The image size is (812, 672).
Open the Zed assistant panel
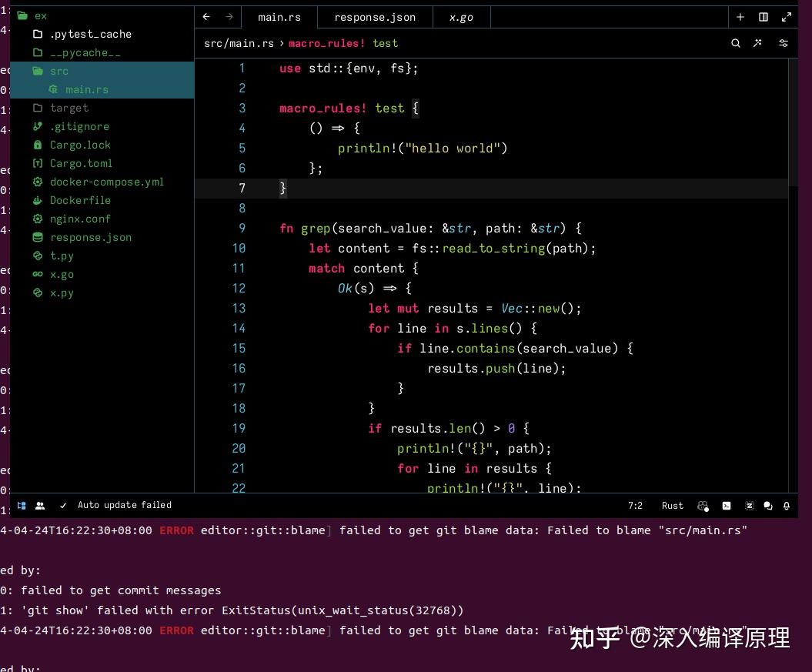[749, 506]
